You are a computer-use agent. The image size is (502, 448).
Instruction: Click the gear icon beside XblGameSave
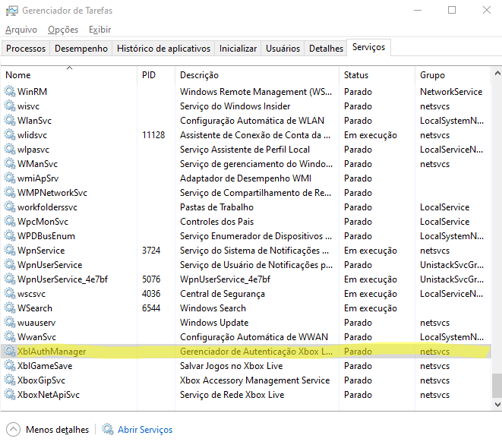10,365
